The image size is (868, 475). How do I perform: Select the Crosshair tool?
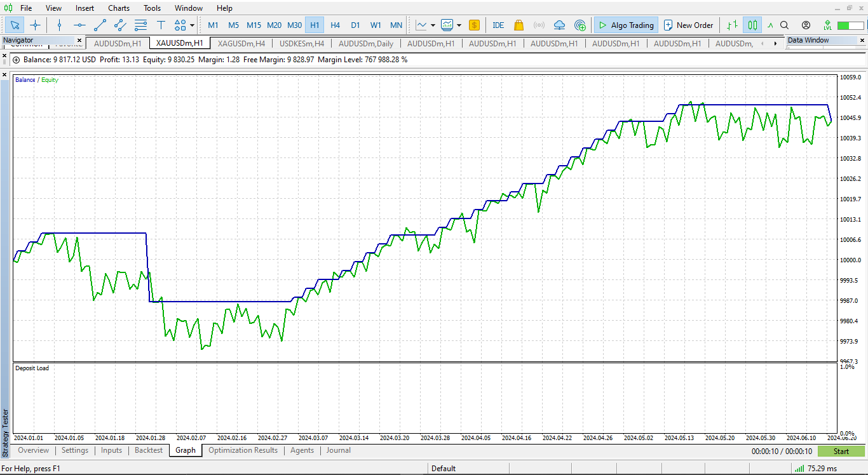click(x=36, y=25)
